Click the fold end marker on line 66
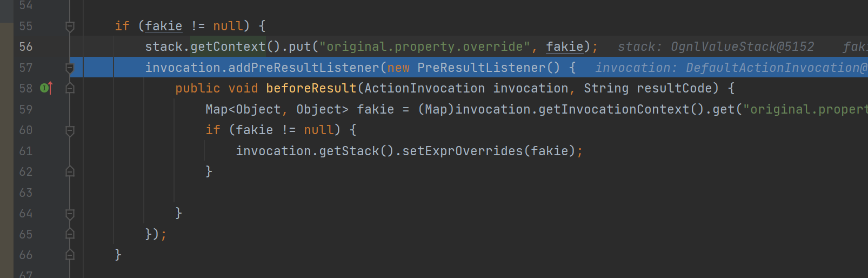Screen dimensions: 868x278 pyautogui.click(x=70, y=255)
